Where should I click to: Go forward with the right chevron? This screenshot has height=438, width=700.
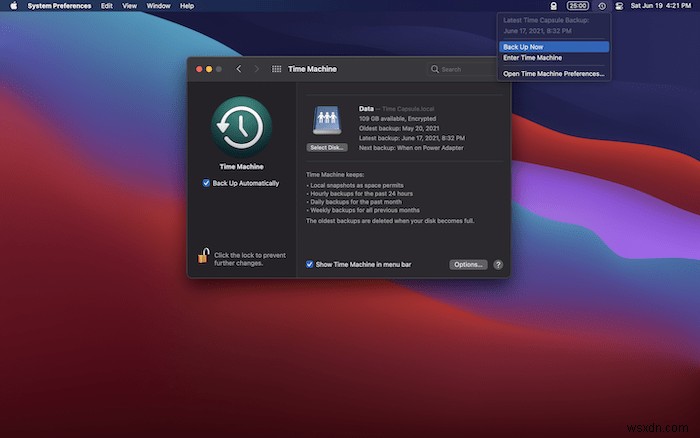257,69
